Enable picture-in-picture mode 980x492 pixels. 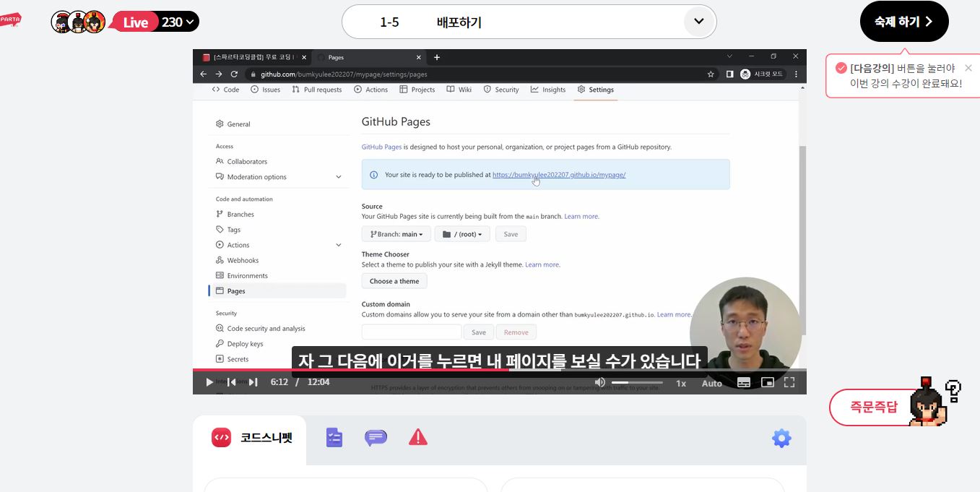[x=768, y=382]
